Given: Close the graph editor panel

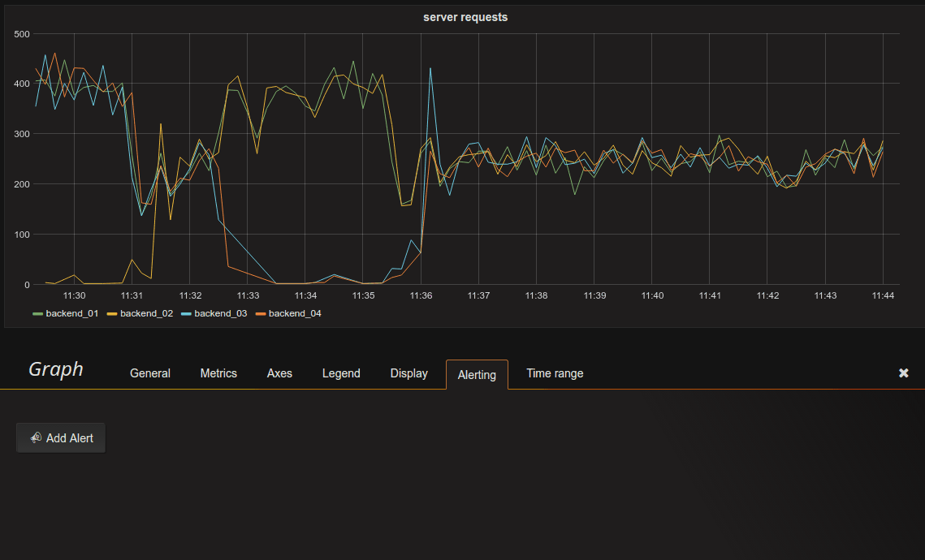Looking at the screenshot, I should point(903,373).
